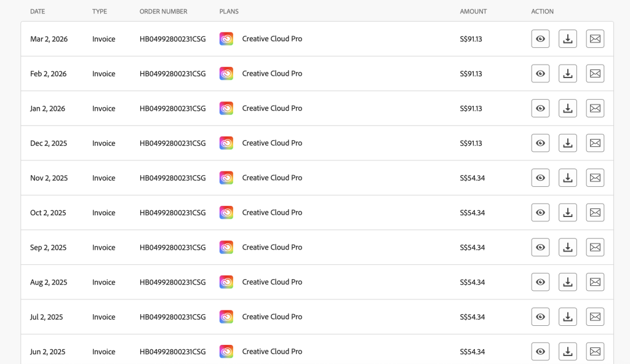Download the Feb 2, 2026 invoice

coord(568,74)
